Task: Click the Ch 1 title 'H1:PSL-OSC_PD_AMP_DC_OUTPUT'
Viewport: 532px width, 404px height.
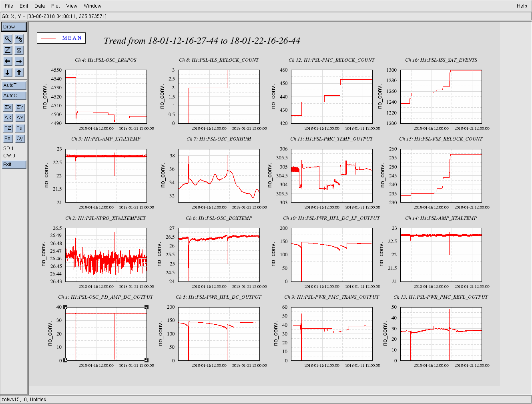Action: click(x=112, y=297)
